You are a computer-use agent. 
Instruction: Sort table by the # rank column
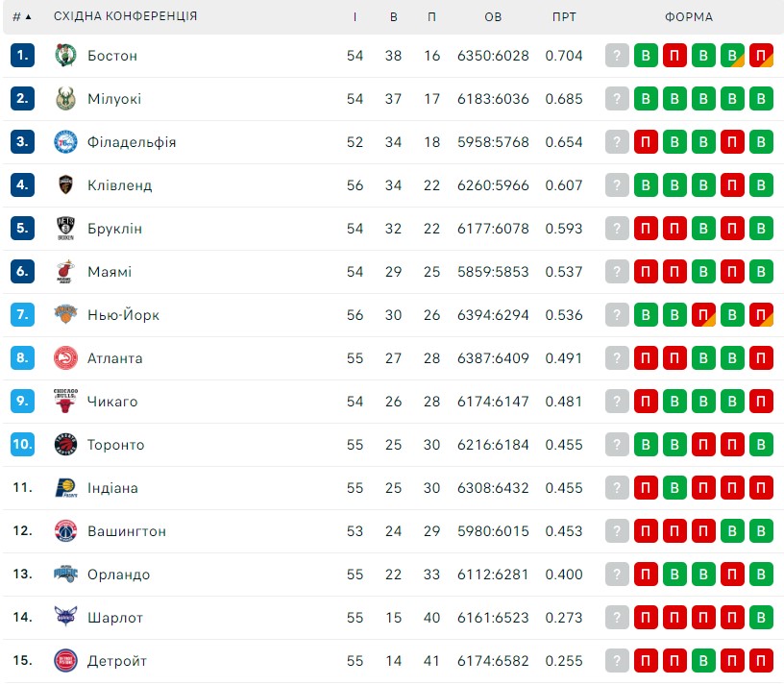22,17
